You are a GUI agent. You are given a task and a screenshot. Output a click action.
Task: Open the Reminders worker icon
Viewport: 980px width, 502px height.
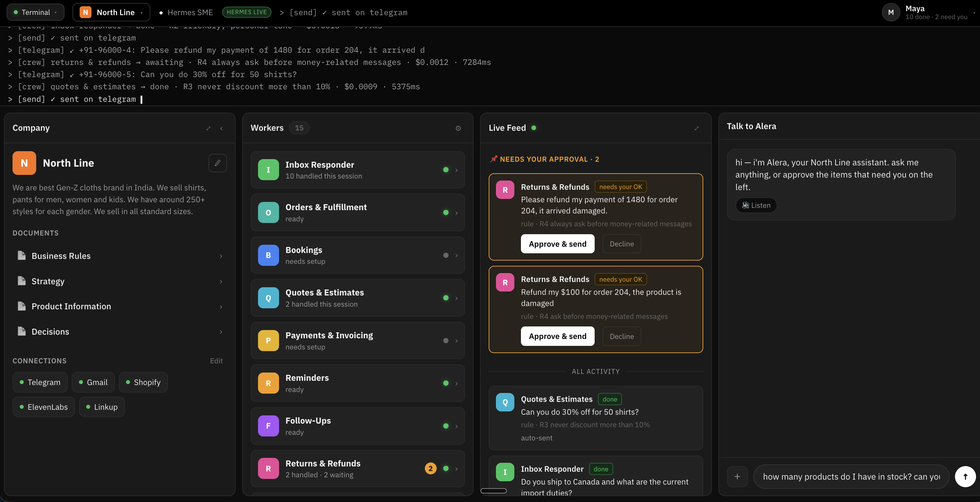coord(268,383)
